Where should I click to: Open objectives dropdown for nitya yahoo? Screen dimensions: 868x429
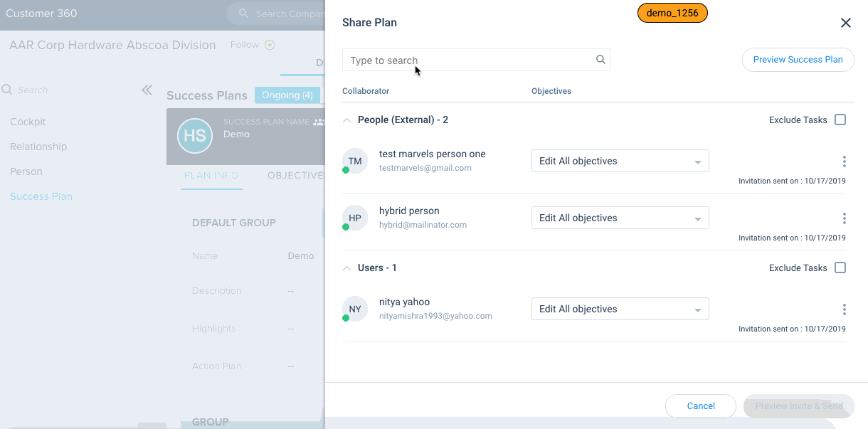point(620,309)
